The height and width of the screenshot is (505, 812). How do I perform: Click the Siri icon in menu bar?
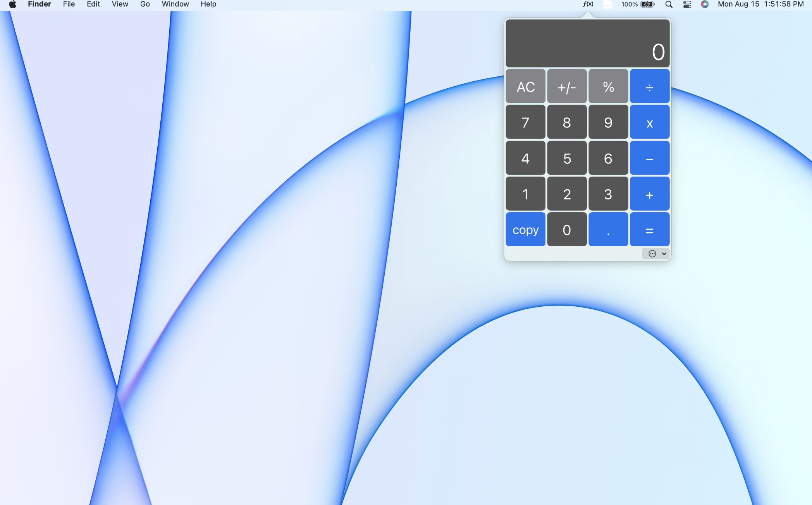point(705,4)
